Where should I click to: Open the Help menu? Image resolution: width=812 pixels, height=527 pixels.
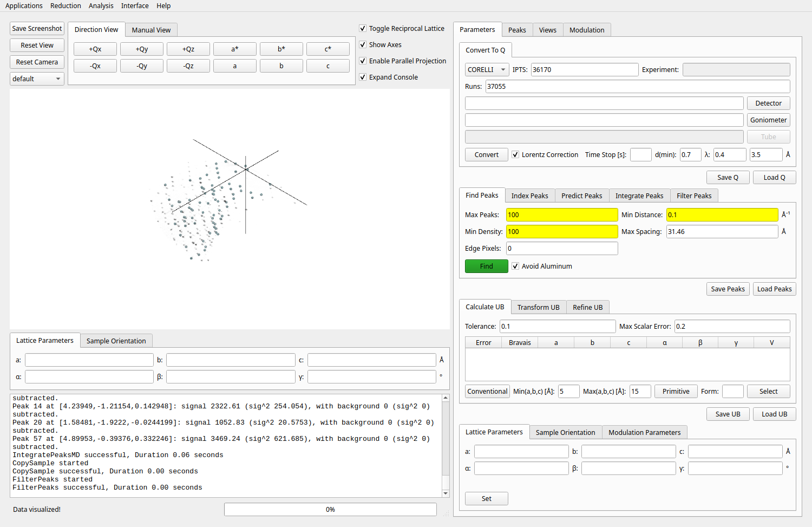point(163,5)
